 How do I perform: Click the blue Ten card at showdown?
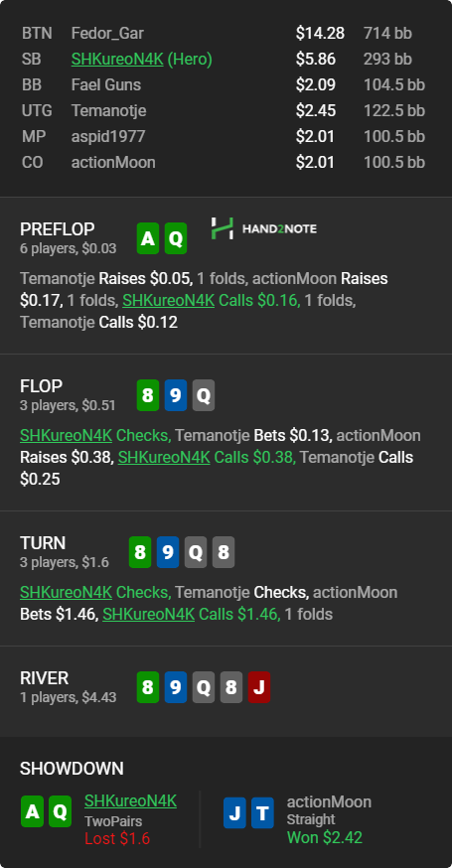(x=262, y=812)
